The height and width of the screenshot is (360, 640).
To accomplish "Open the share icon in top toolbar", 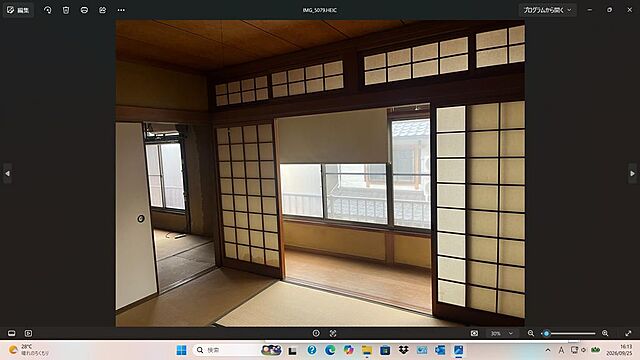I will (x=102, y=10).
